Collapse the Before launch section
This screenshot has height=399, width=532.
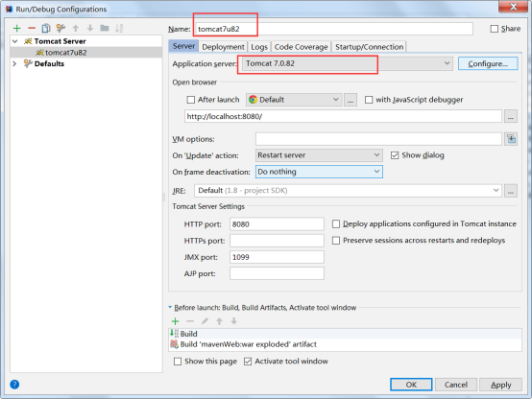coord(170,308)
